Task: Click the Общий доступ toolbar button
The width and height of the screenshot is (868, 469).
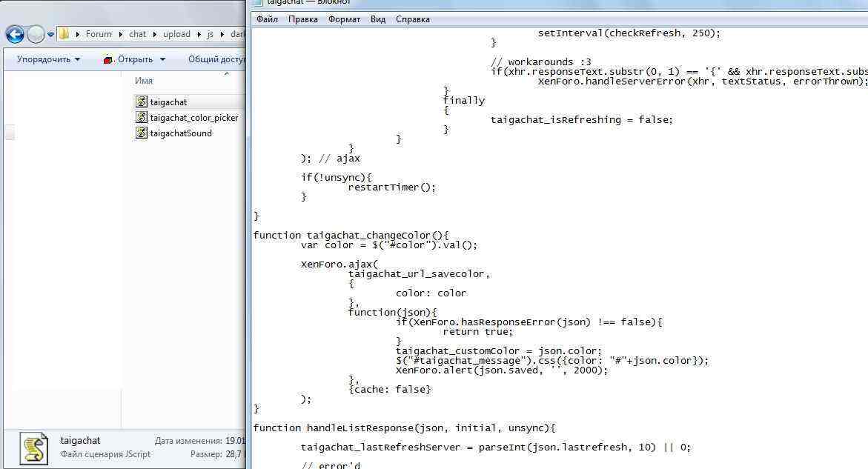Action: coord(216,59)
